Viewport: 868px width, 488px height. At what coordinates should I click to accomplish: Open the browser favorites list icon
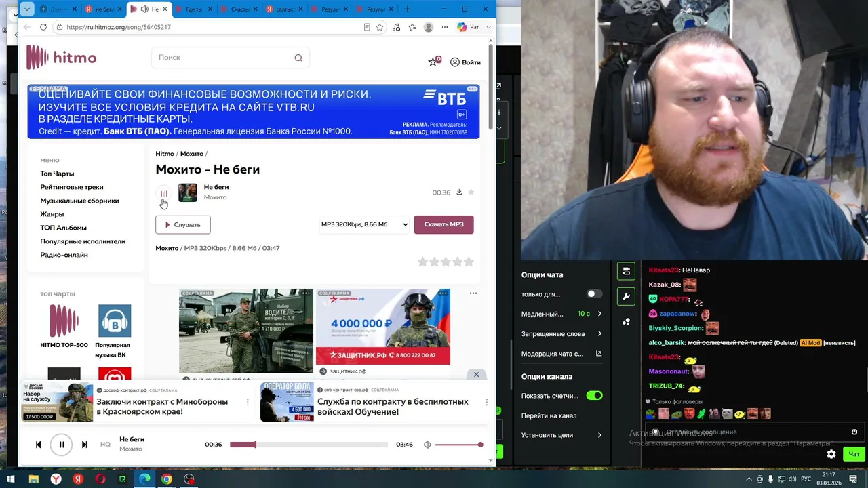[x=412, y=27]
